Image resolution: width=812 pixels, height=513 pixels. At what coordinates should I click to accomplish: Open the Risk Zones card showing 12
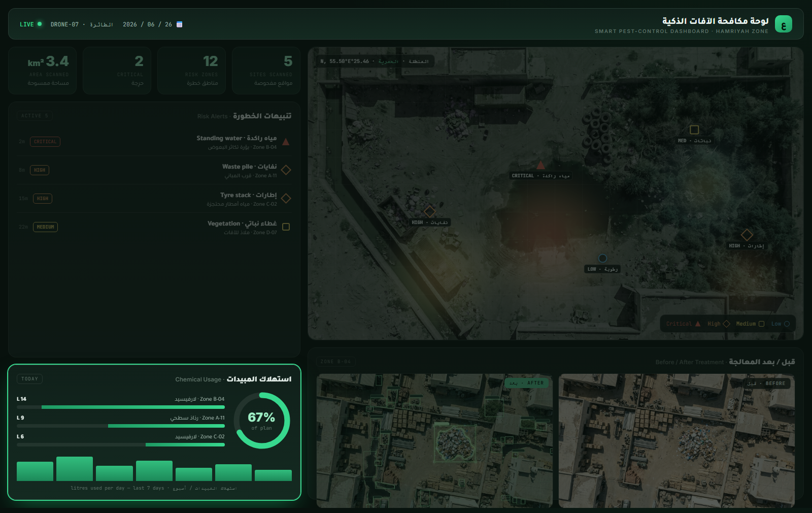[x=191, y=71]
